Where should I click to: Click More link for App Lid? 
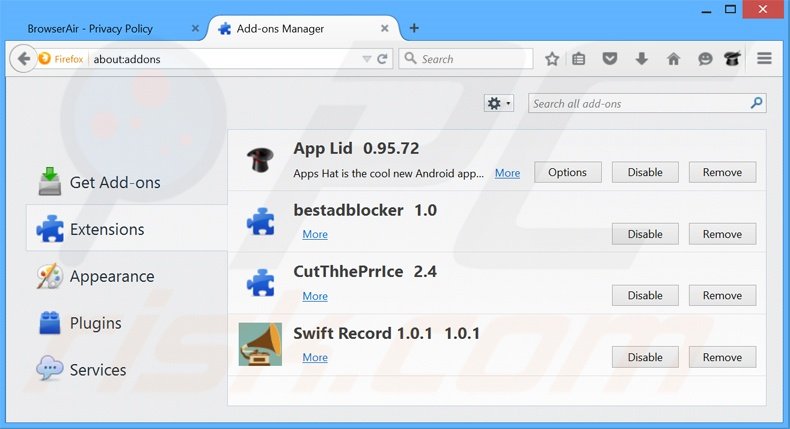507,173
